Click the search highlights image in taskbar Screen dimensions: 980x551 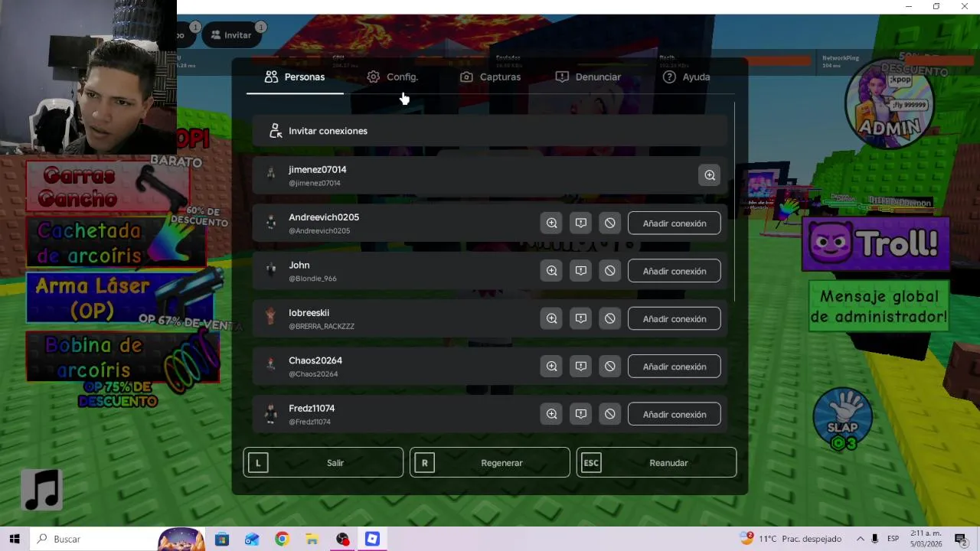[181, 539]
